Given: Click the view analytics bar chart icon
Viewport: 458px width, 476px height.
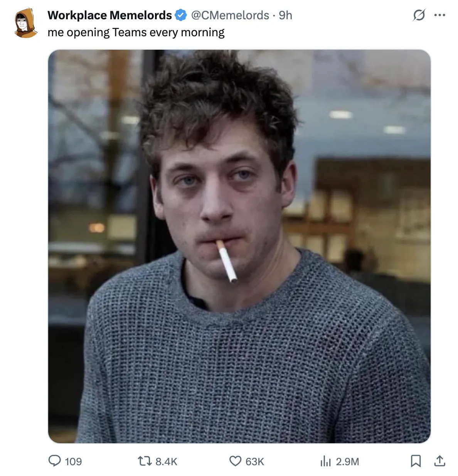Looking at the screenshot, I should (x=325, y=461).
